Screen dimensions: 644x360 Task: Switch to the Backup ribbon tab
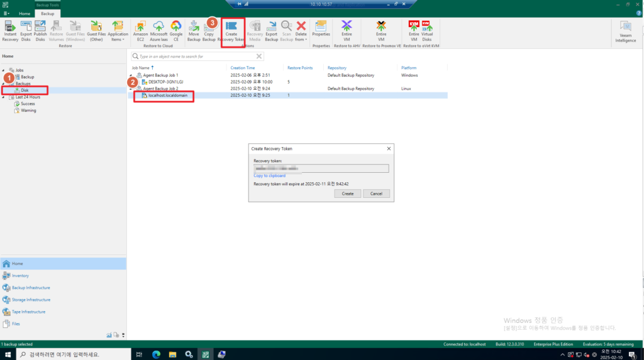(x=48, y=14)
